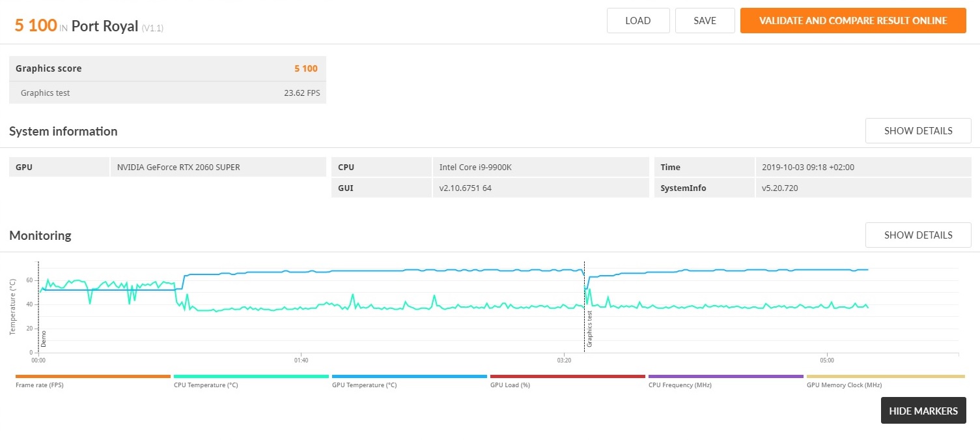
Task: Click the GUI label cell
Action: [x=382, y=188]
